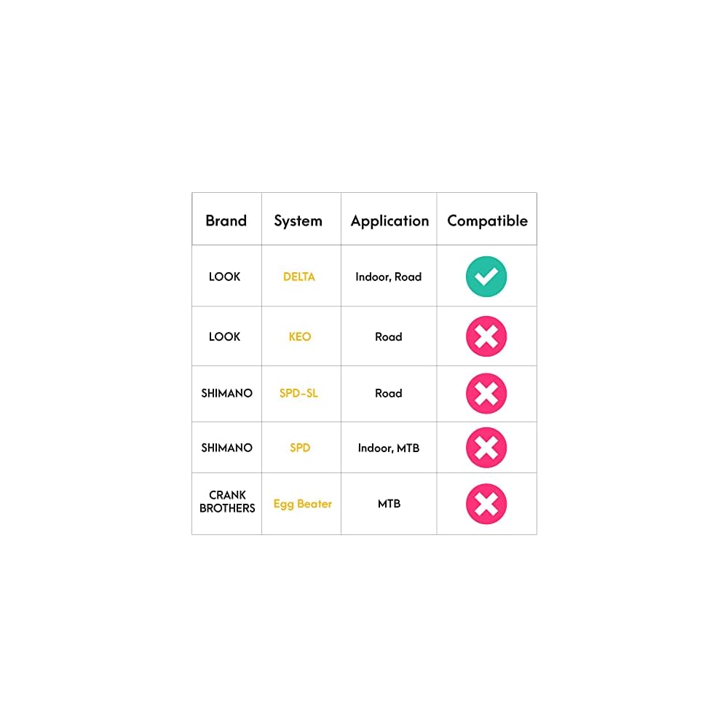Select the LOOK brand in DELTA row

[x=224, y=277]
